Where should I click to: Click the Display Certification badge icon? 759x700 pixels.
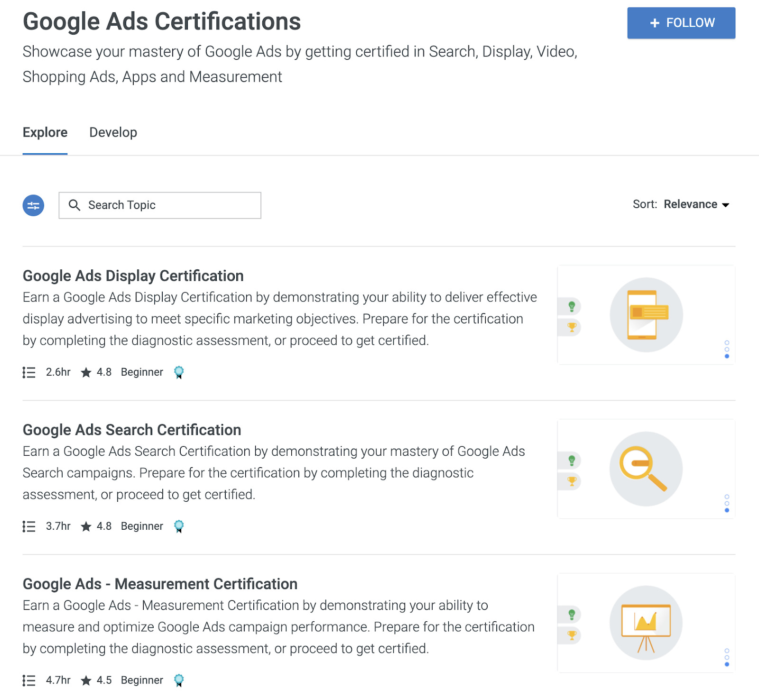tap(179, 372)
